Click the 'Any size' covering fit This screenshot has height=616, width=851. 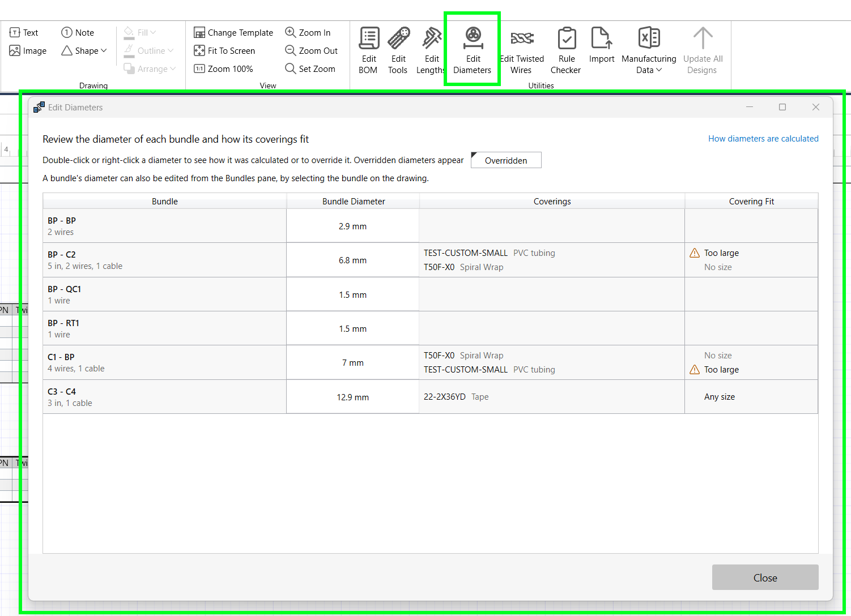pos(720,397)
